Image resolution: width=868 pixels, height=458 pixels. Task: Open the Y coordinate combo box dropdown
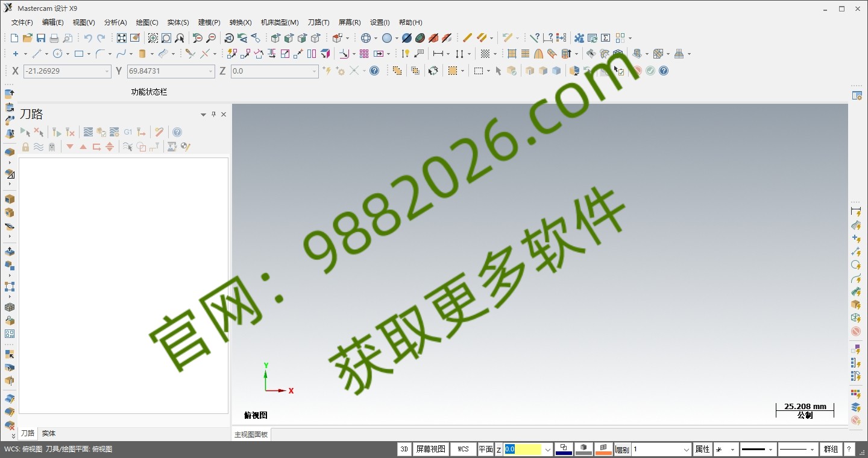pos(210,71)
